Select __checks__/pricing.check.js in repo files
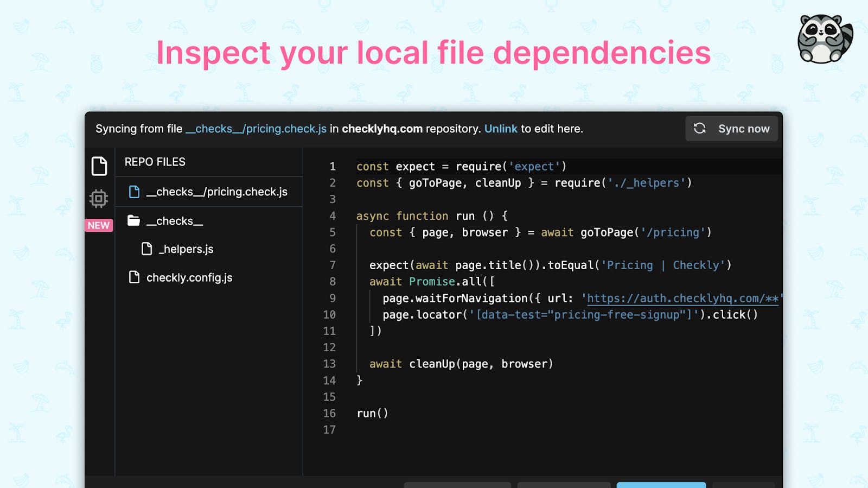The width and height of the screenshot is (868, 488). coord(209,192)
